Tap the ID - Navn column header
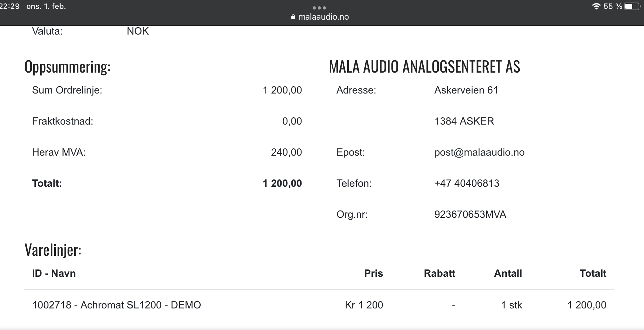644x330 pixels. coord(54,274)
